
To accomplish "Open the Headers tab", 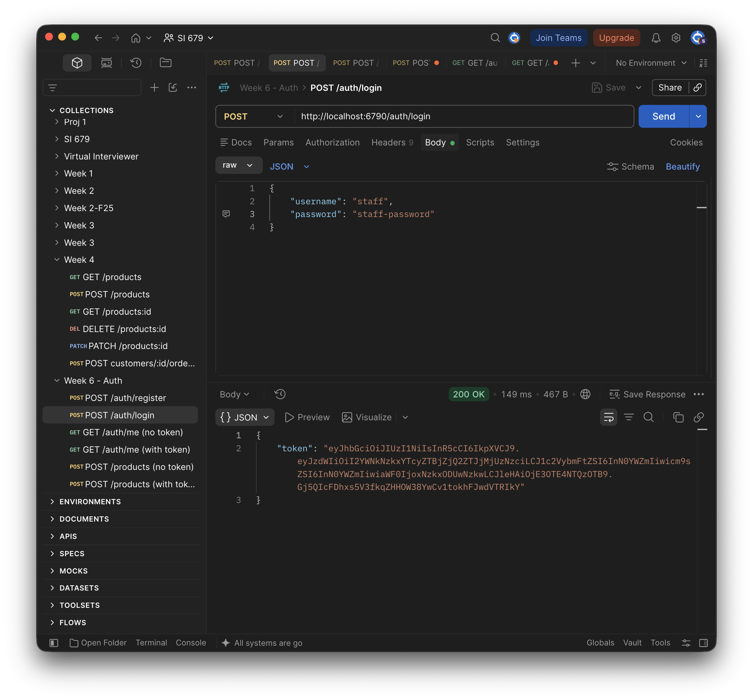I will click(392, 142).
